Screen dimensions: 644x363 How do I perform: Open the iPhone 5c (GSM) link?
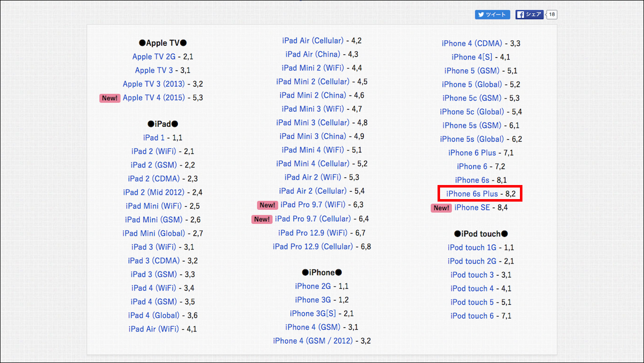pos(472,98)
